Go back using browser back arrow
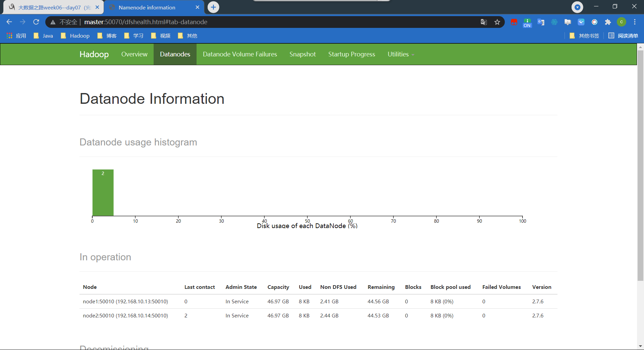Viewport: 644px width, 350px height. pos(9,22)
